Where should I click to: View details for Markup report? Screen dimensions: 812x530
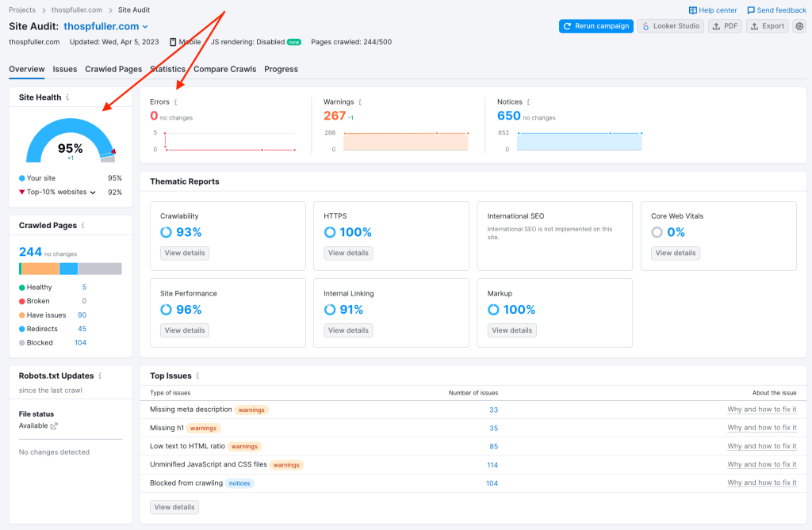tap(512, 330)
